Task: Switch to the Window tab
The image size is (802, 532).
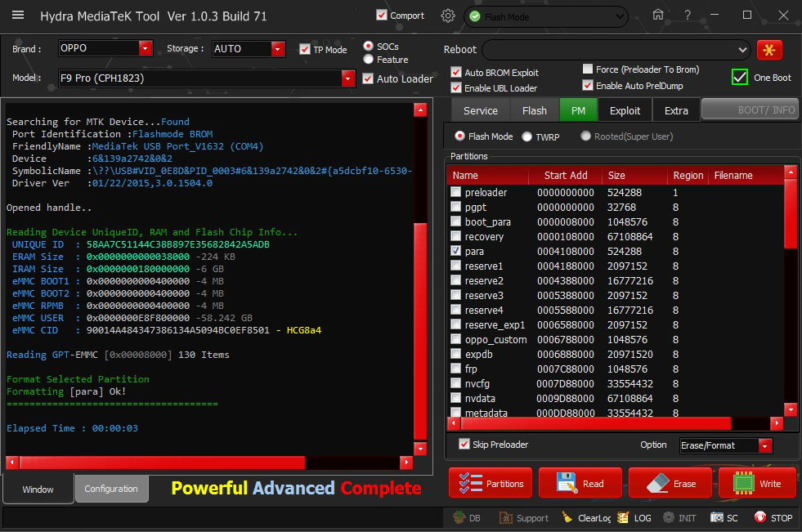Action: (x=38, y=489)
